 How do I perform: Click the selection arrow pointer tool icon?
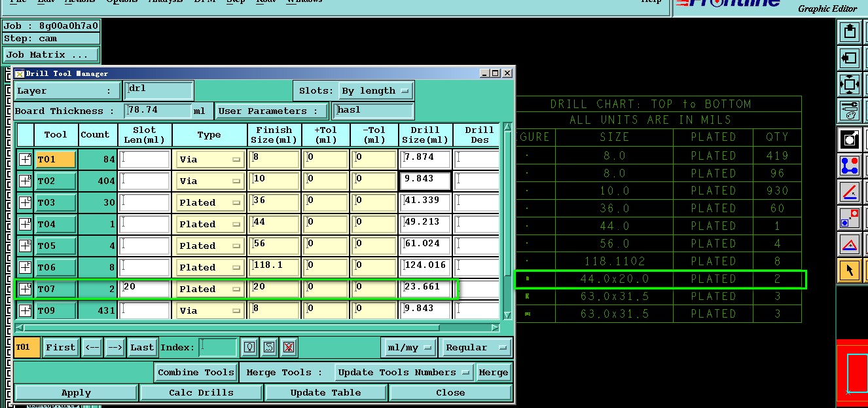(849, 270)
